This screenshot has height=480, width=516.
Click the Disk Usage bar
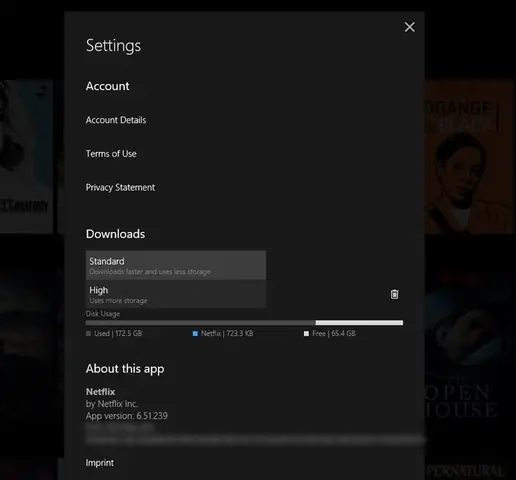[x=244, y=322]
